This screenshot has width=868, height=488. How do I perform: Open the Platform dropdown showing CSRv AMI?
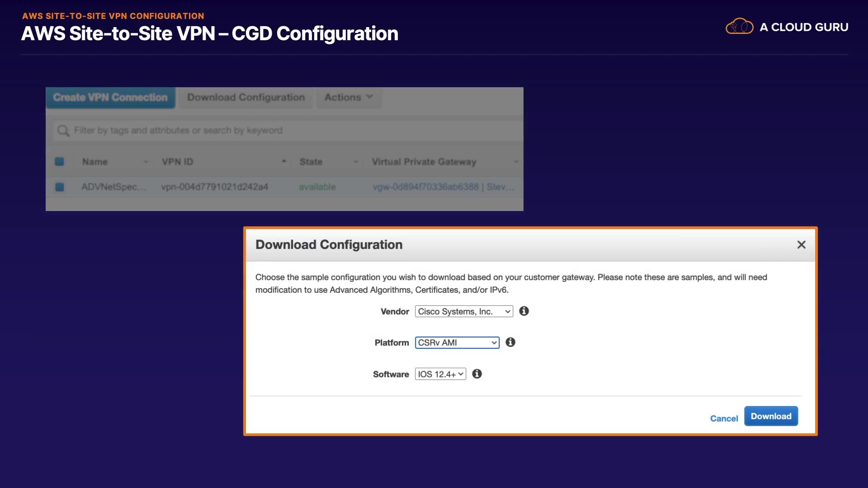click(x=457, y=343)
